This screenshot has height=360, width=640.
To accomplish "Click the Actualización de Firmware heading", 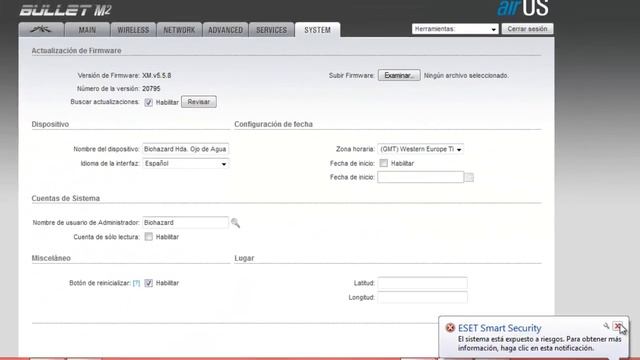I will pos(76,51).
